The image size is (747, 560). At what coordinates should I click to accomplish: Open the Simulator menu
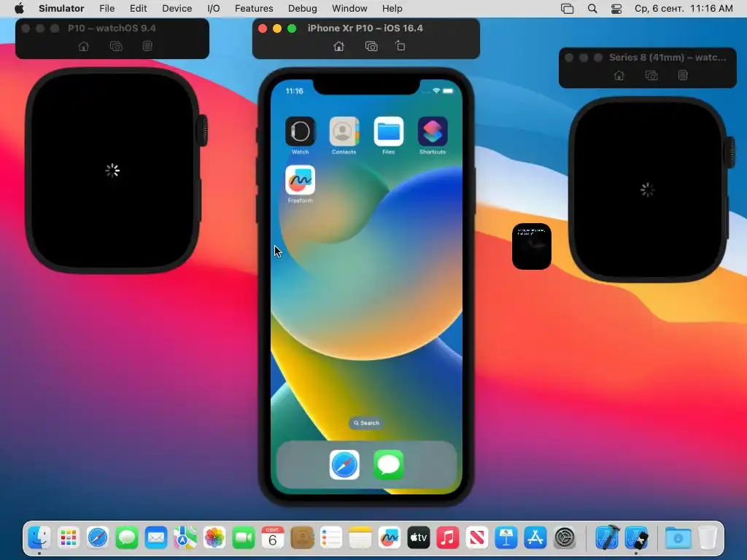(x=61, y=9)
